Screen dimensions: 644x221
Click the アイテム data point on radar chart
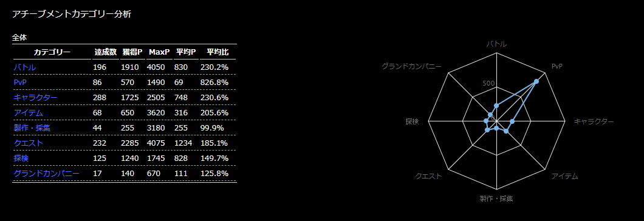(x=506, y=132)
